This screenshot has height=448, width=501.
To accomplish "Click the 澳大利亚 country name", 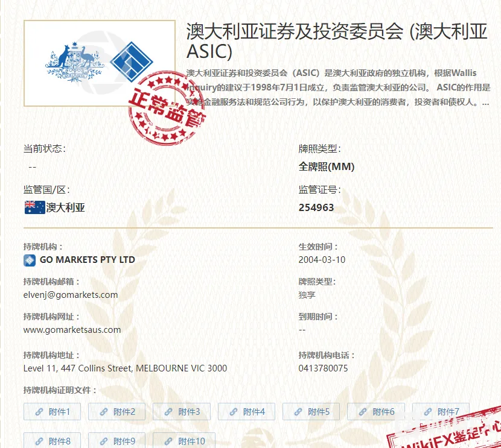I will (x=66, y=208).
